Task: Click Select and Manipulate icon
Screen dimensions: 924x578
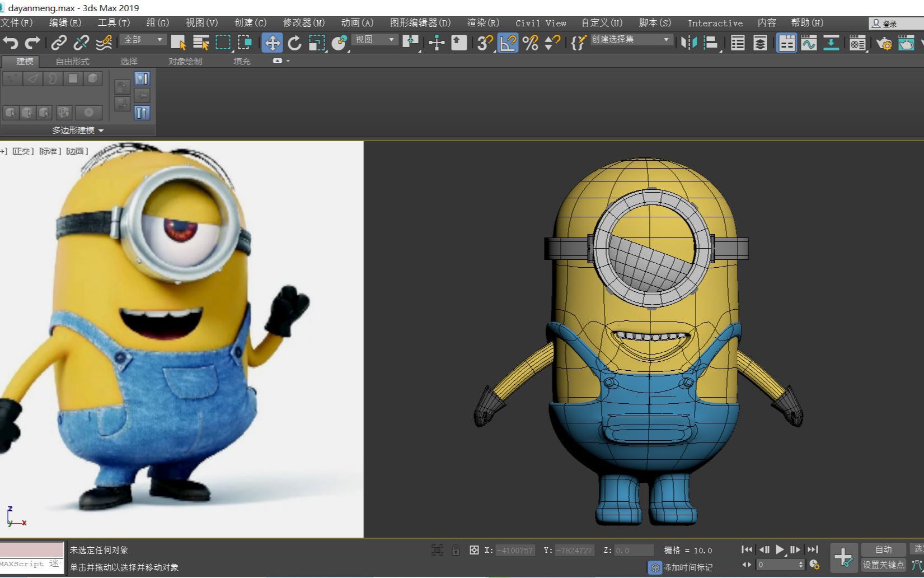Action: click(437, 43)
